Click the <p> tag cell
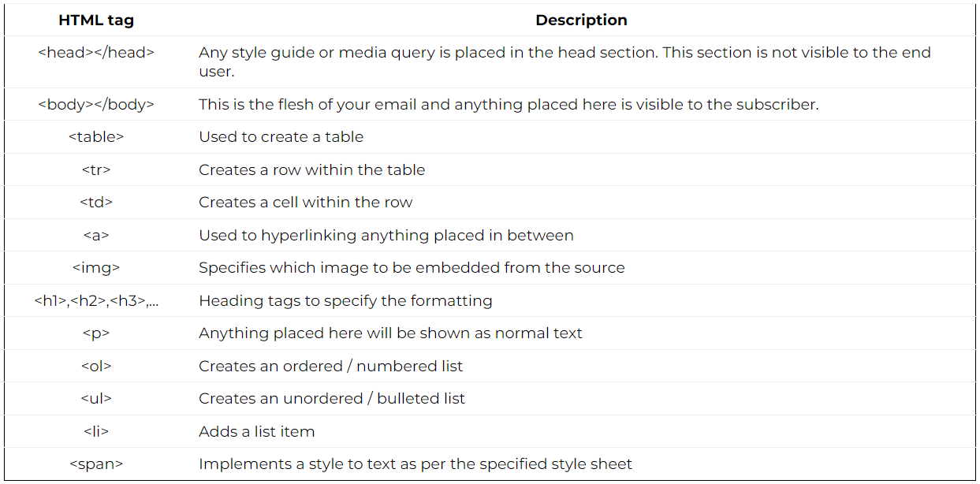980x484 pixels. coord(96,333)
